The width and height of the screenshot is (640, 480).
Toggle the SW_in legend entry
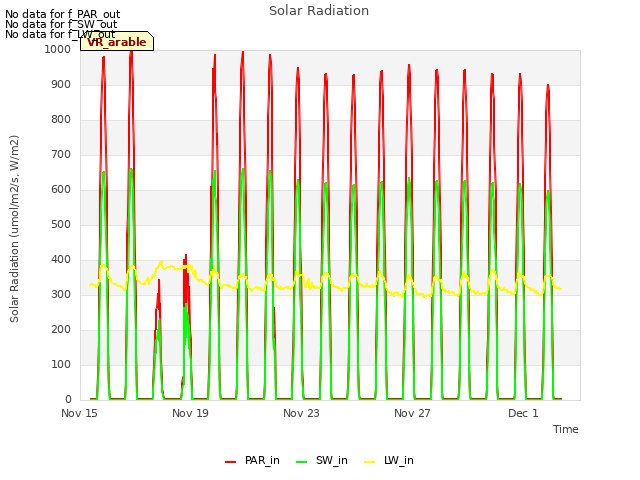(x=322, y=460)
